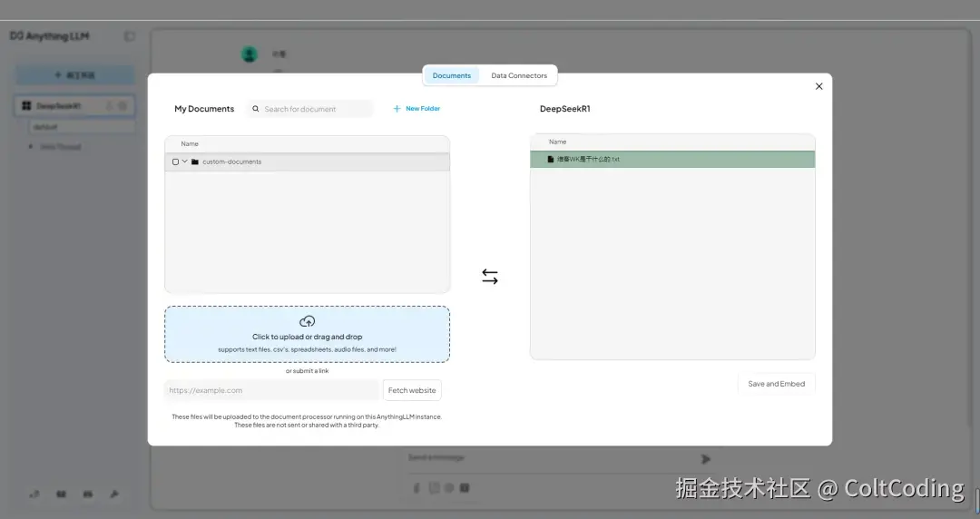Click the DeepSeekR1 workspace heading in the dialog

pos(565,109)
